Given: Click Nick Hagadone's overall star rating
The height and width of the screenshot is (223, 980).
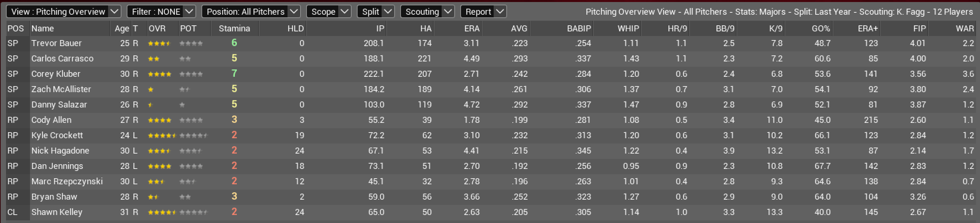Looking at the screenshot, I should coord(159,151).
